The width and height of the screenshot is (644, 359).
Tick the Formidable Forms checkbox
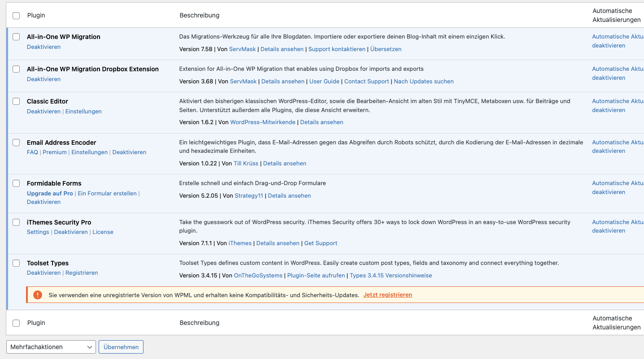coord(16,183)
